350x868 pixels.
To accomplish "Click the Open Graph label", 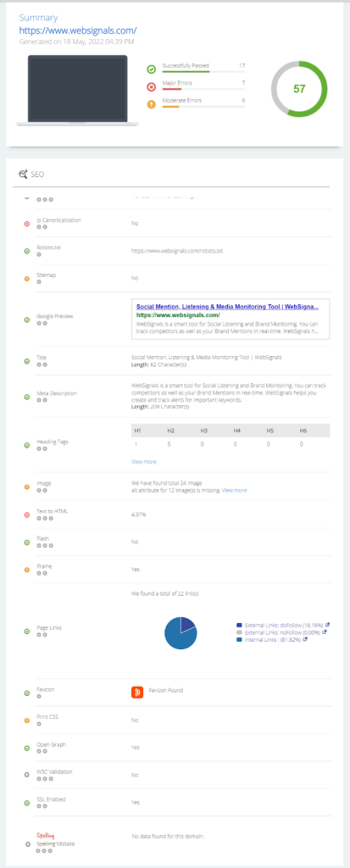I will pyautogui.click(x=51, y=744).
